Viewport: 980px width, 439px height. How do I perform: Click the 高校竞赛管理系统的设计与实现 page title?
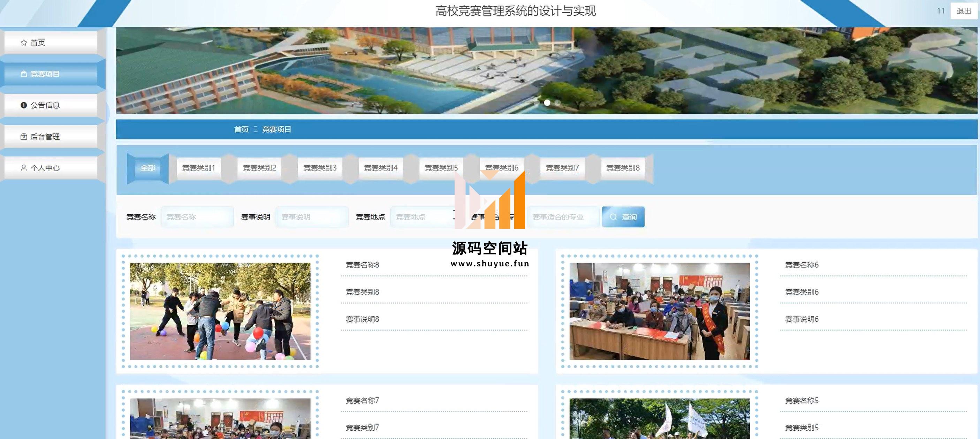click(516, 11)
